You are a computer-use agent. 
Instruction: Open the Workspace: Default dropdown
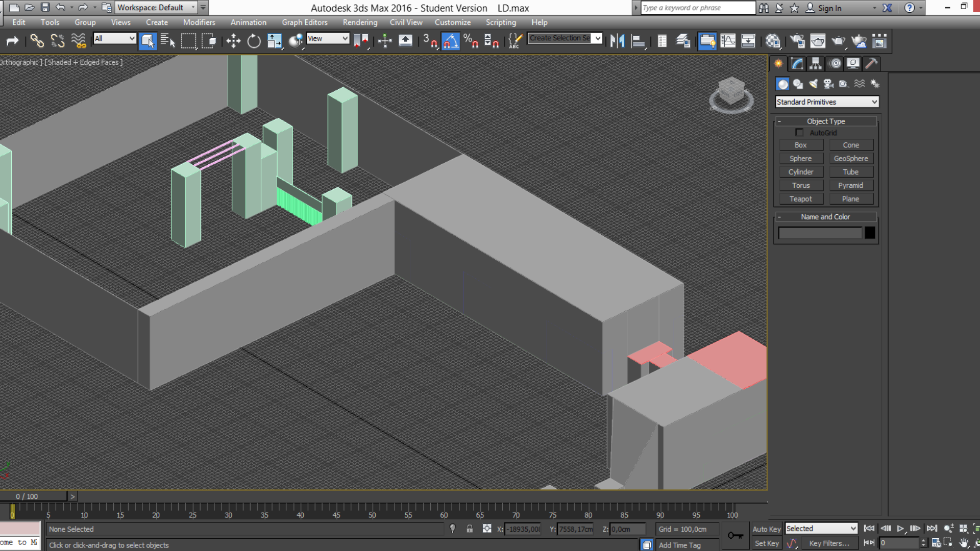coord(156,8)
